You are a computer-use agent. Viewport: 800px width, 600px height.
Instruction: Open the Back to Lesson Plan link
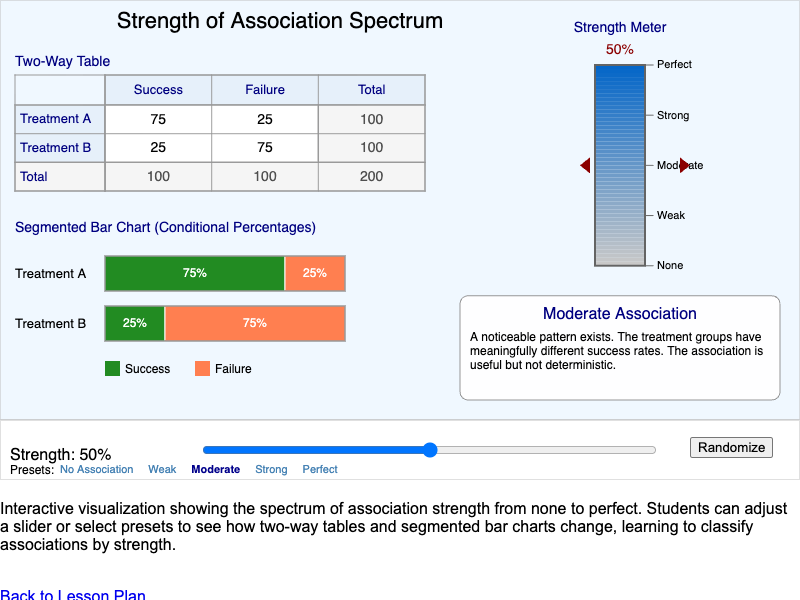[x=73, y=595]
